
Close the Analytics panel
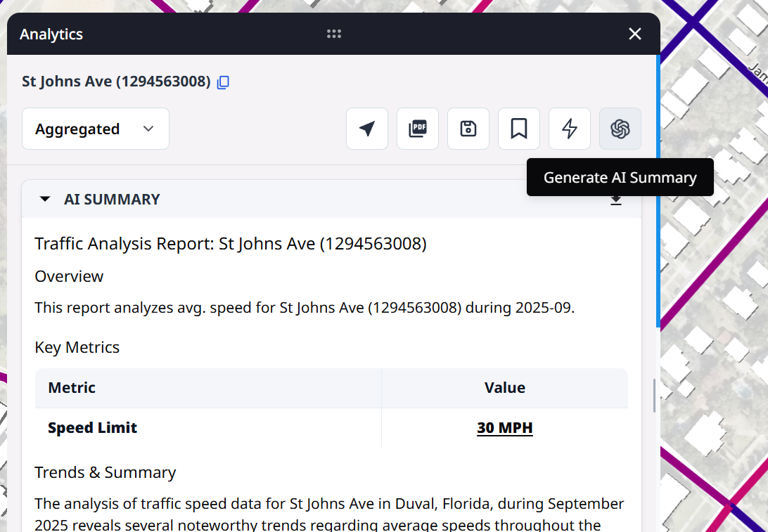coord(635,34)
